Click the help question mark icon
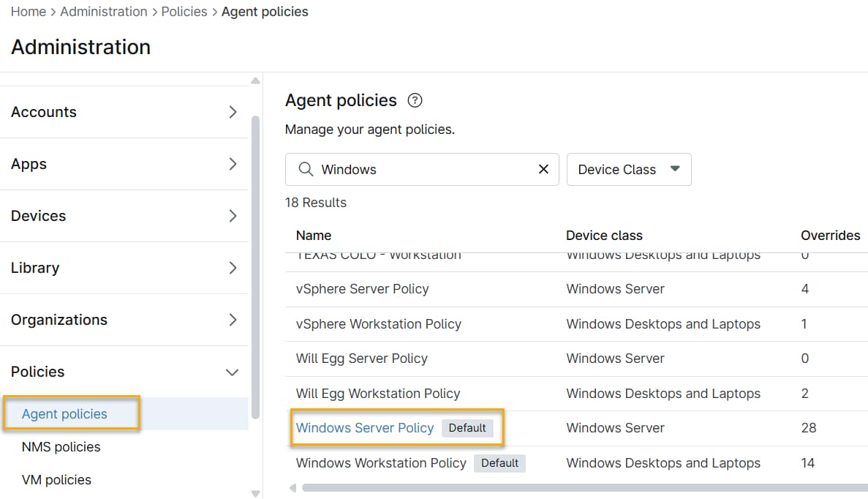The height and width of the screenshot is (499, 868). 415,101
